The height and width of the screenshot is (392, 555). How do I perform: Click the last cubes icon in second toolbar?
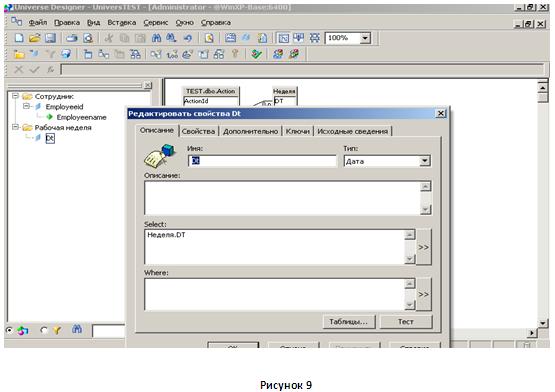click(294, 54)
